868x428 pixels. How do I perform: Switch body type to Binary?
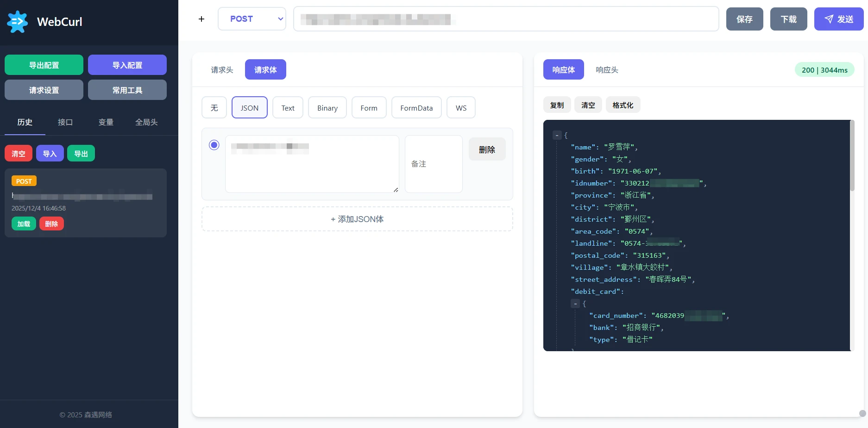click(x=327, y=107)
